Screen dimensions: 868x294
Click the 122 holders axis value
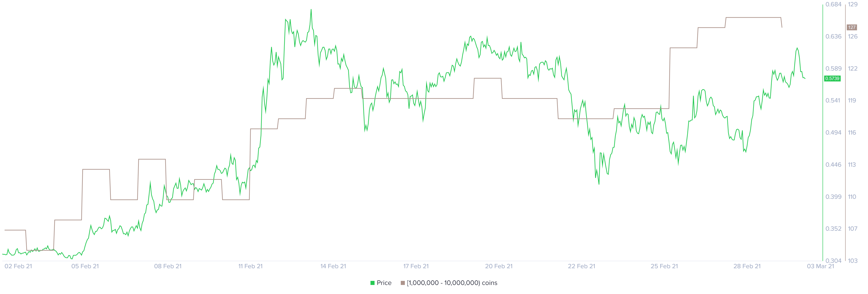[853, 69]
